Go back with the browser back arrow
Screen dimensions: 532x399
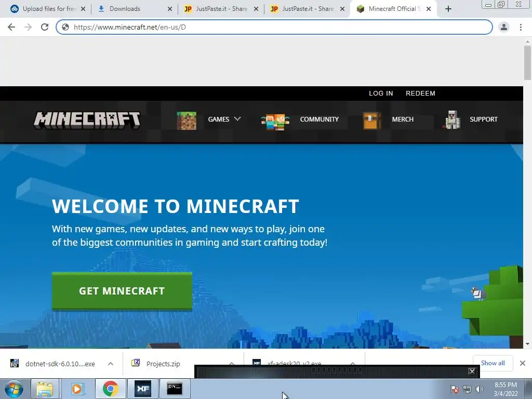pos(11,27)
